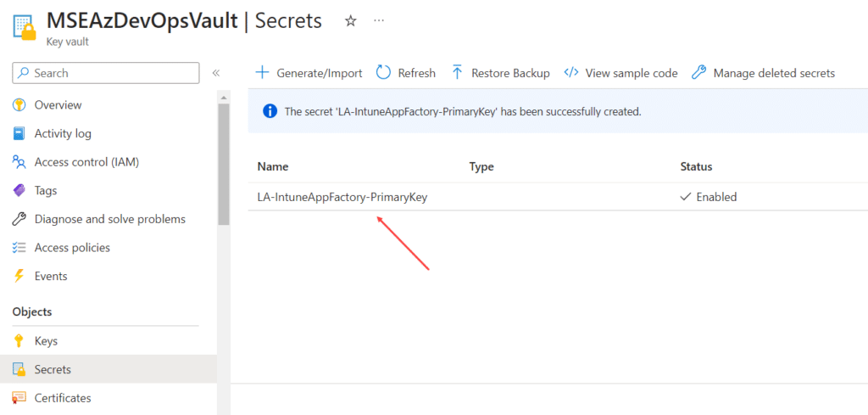Sort by the Status column header
This screenshot has width=868, height=415.
point(696,166)
